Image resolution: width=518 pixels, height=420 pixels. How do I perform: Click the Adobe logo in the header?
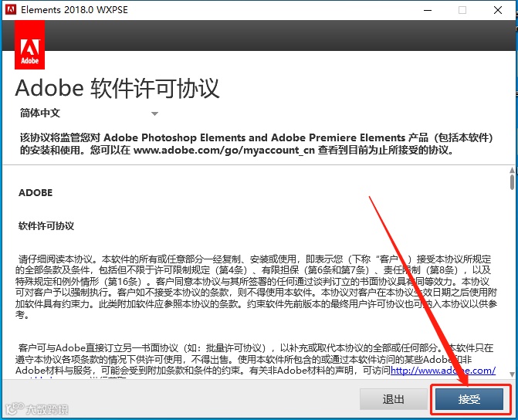30,45
